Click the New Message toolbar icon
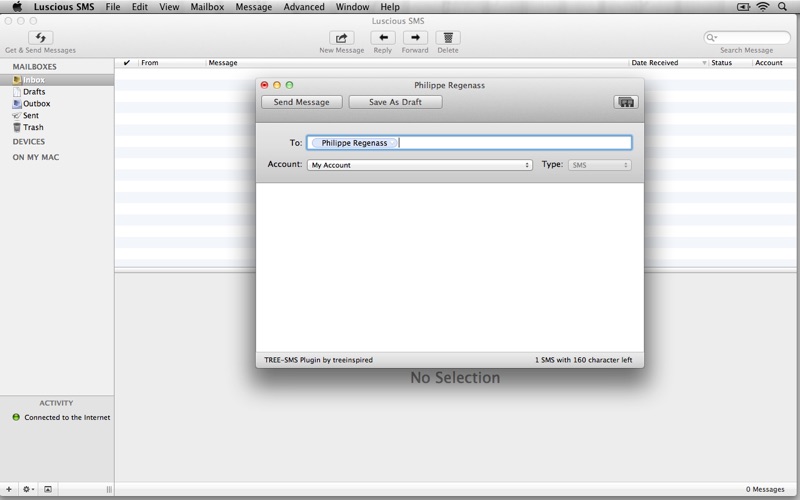 341,38
